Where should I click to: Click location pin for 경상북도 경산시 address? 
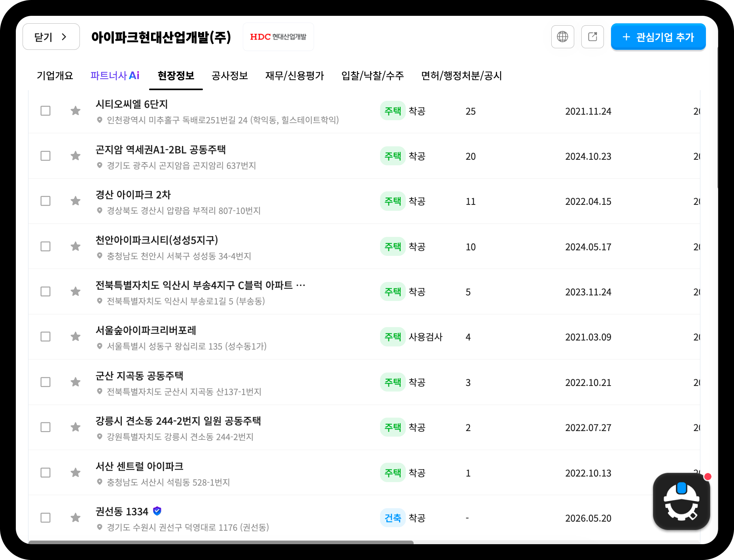[100, 210]
